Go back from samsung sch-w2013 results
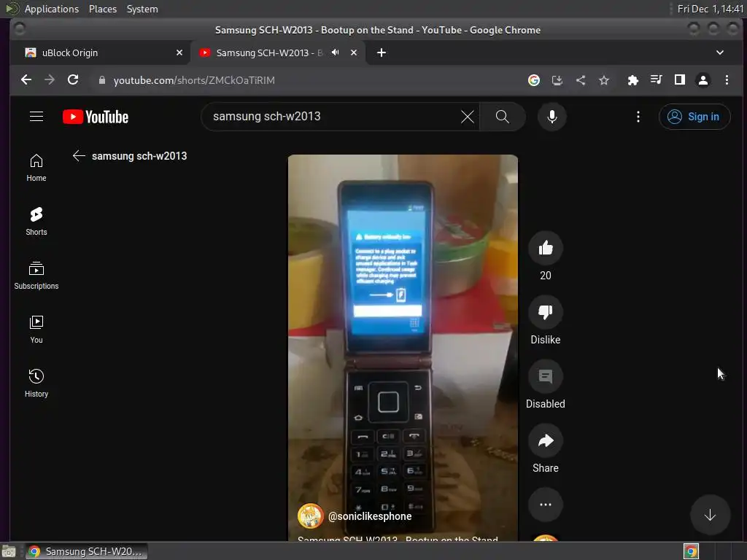 point(79,156)
